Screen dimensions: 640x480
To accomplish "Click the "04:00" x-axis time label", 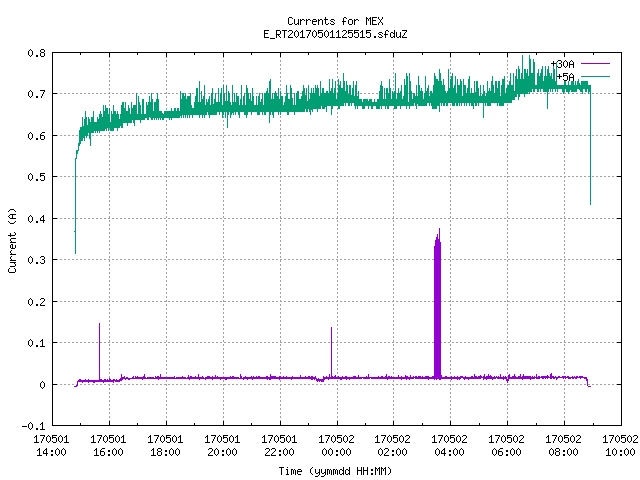I will coord(449,452).
